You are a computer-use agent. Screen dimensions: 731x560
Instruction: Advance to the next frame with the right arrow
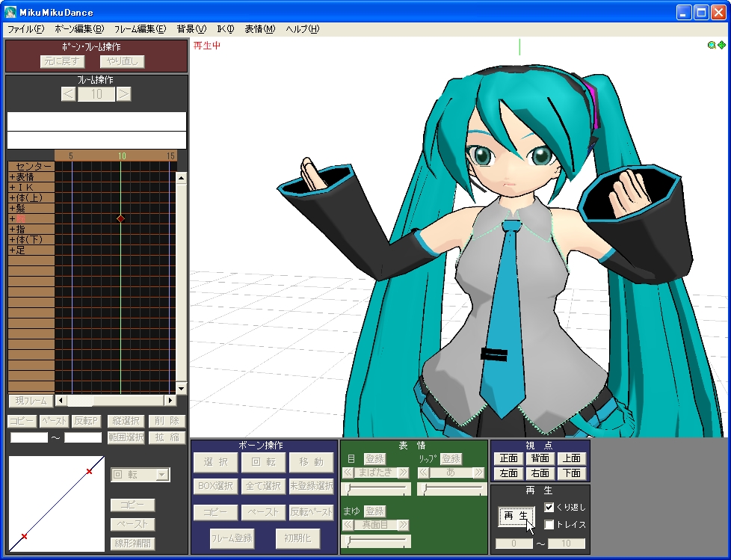(123, 94)
